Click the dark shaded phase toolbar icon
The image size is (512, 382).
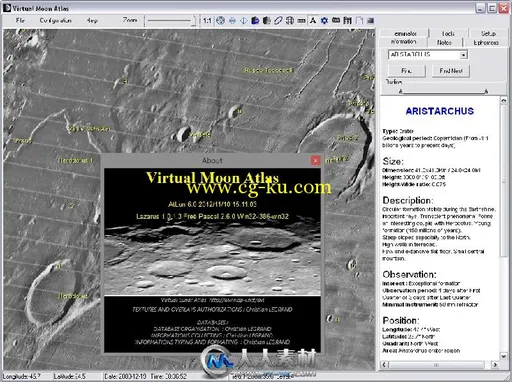pyautogui.click(x=267, y=21)
